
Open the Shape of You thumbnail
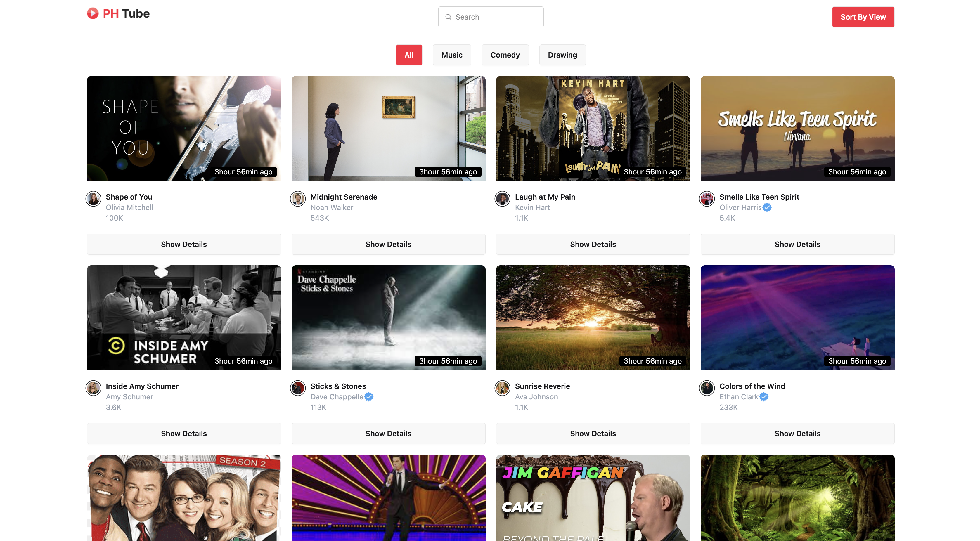pos(184,129)
